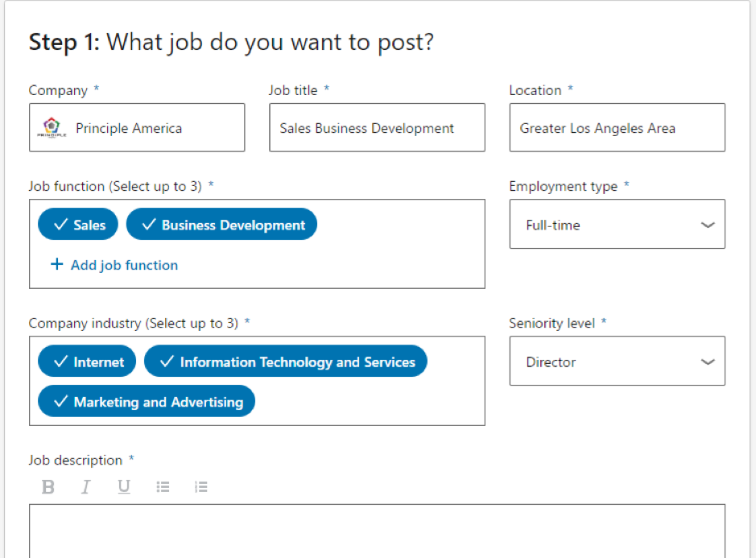Edit the Location field
756x558 pixels.
click(617, 128)
